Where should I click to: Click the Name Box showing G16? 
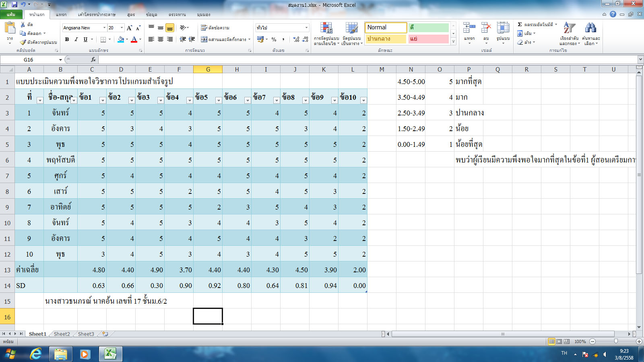click(x=29, y=60)
